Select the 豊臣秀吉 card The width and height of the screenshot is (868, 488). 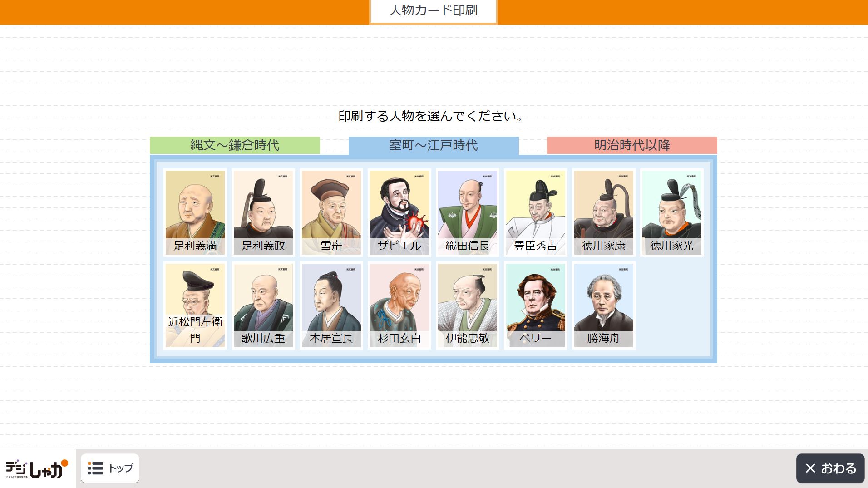tap(536, 212)
